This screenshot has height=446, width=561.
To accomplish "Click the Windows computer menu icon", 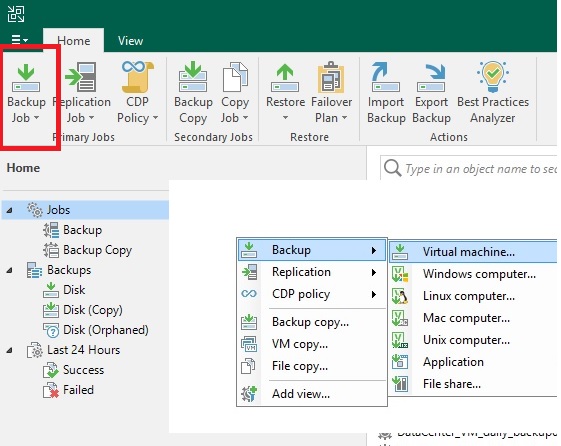I will (400, 274).
